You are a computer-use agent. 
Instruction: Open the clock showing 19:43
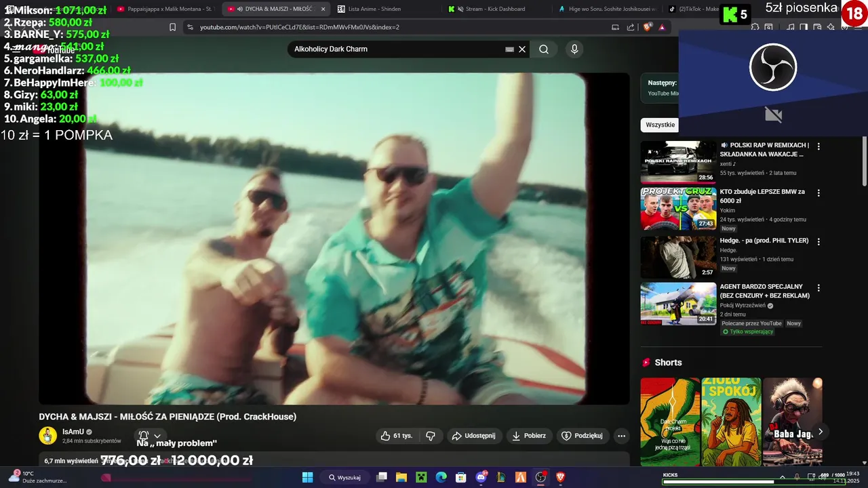point(846,477)
